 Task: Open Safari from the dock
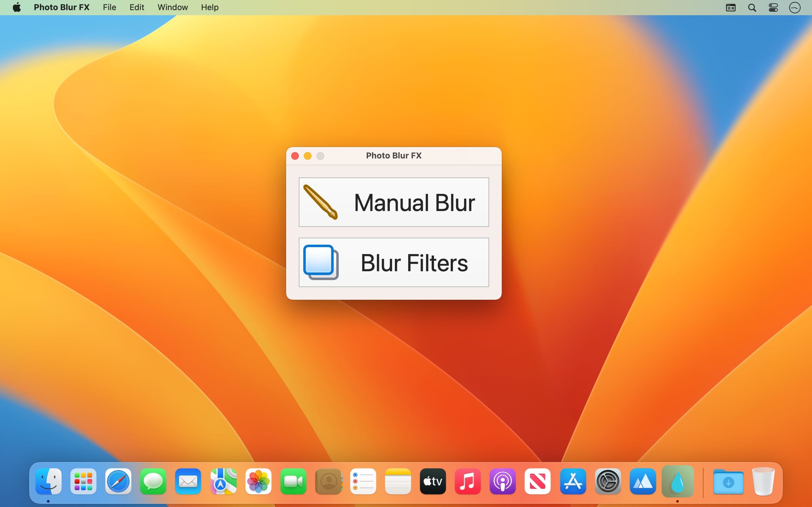tap(118, 482)
